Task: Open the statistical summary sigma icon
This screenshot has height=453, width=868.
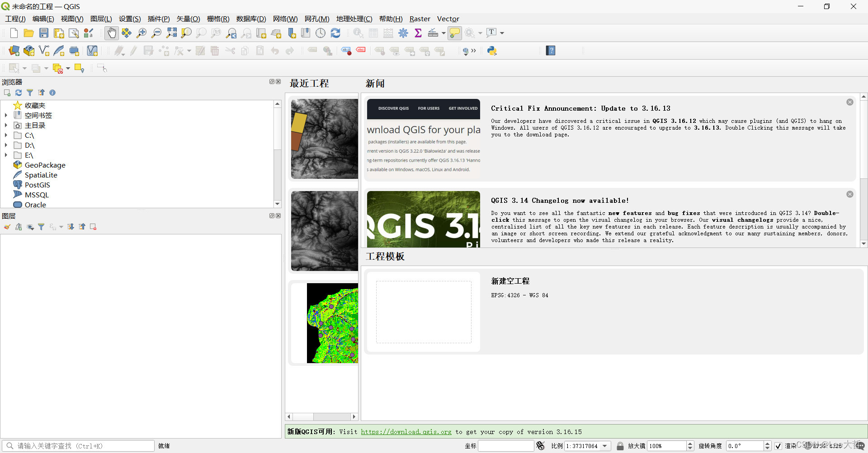Action: [x=418, y=33]
